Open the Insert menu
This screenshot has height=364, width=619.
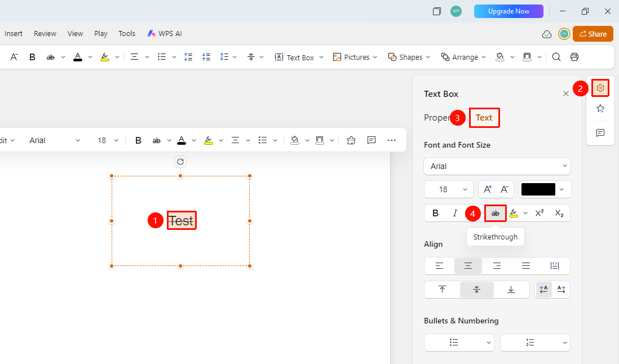(14, 33)
